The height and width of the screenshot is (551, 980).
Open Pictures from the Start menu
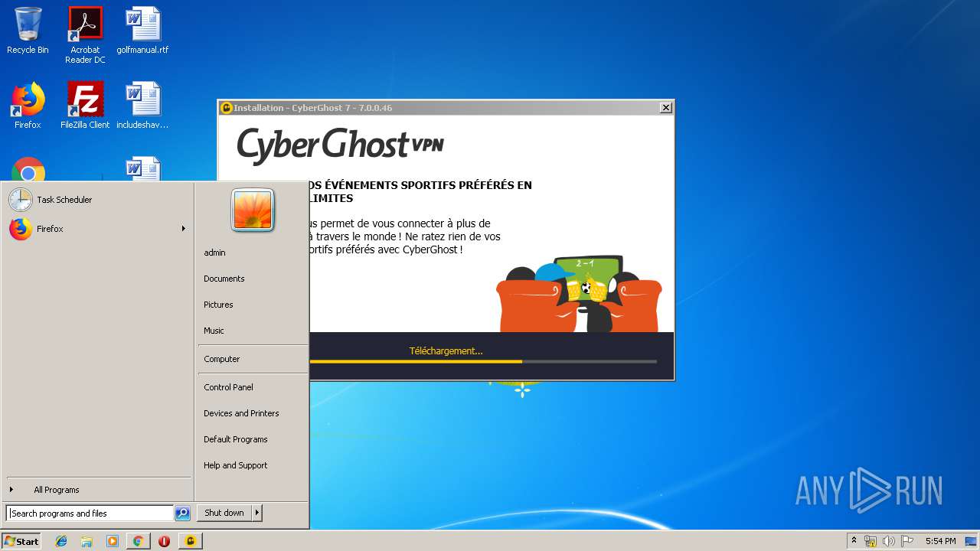pyautogui.click(x=218, y=305)
